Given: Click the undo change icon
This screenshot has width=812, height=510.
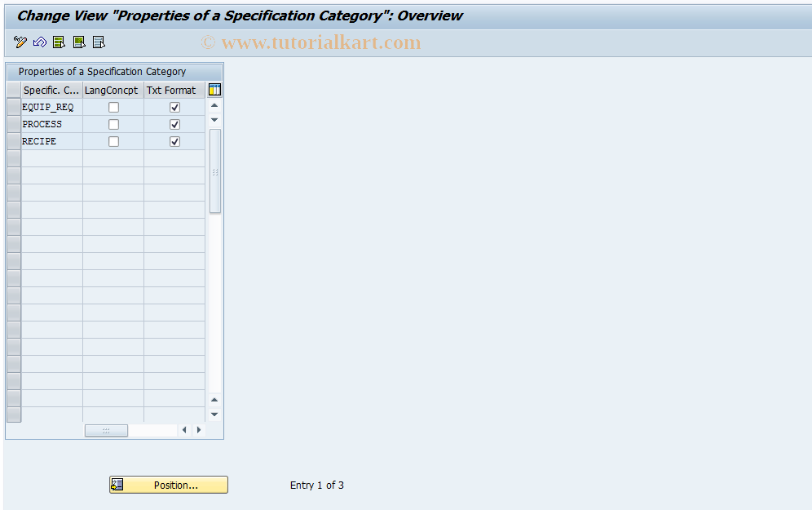Looking at the screenshot, I should tap(40, 42).
